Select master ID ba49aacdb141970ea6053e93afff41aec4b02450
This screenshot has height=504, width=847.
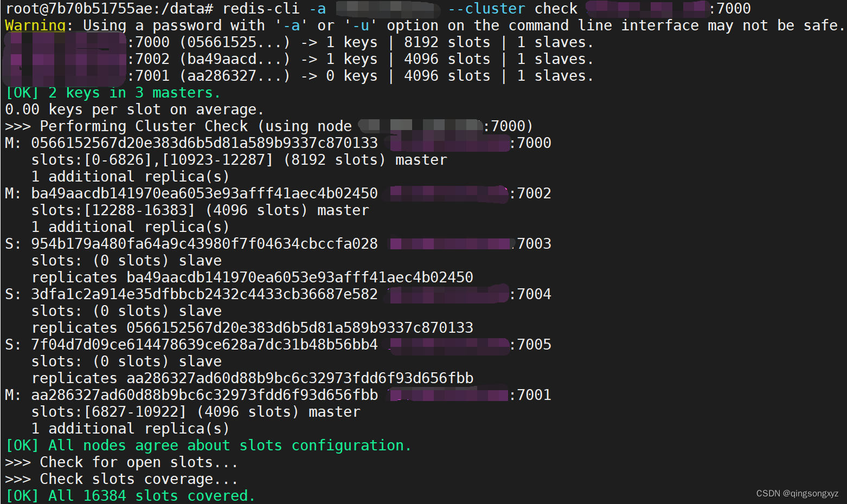(204, 193)
